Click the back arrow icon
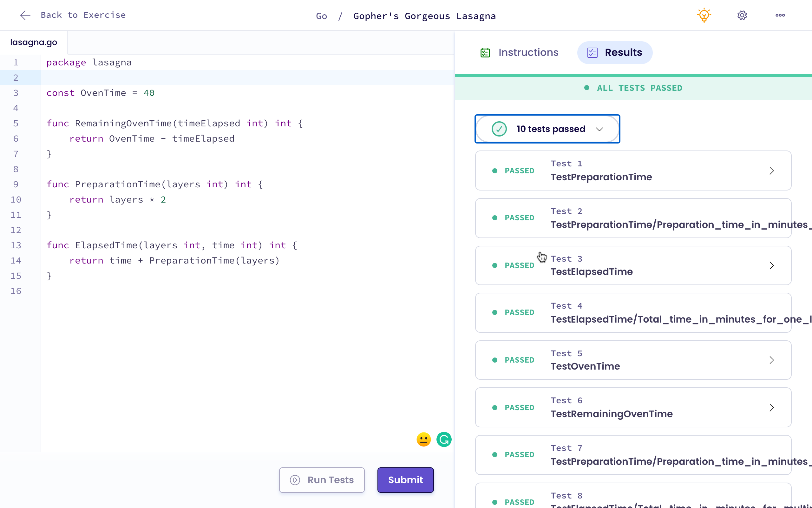This screenshot has width=812, height=508. [x=25, y=15]
